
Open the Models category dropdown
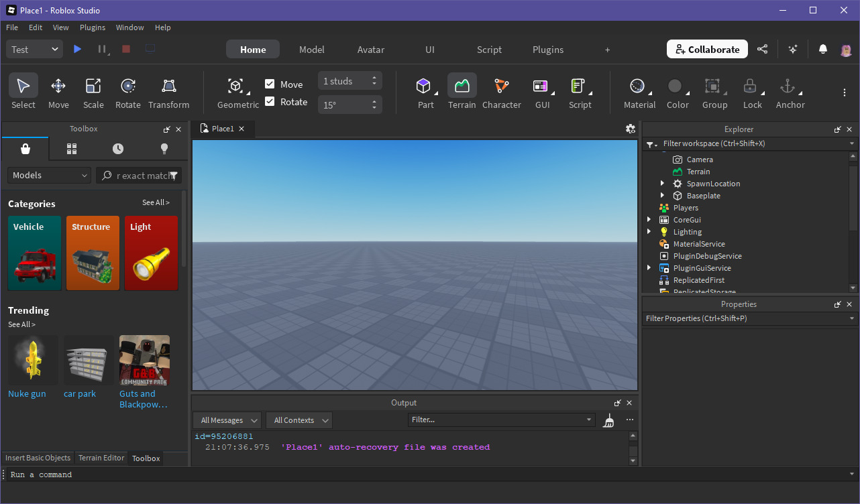(x=50, y=175)
